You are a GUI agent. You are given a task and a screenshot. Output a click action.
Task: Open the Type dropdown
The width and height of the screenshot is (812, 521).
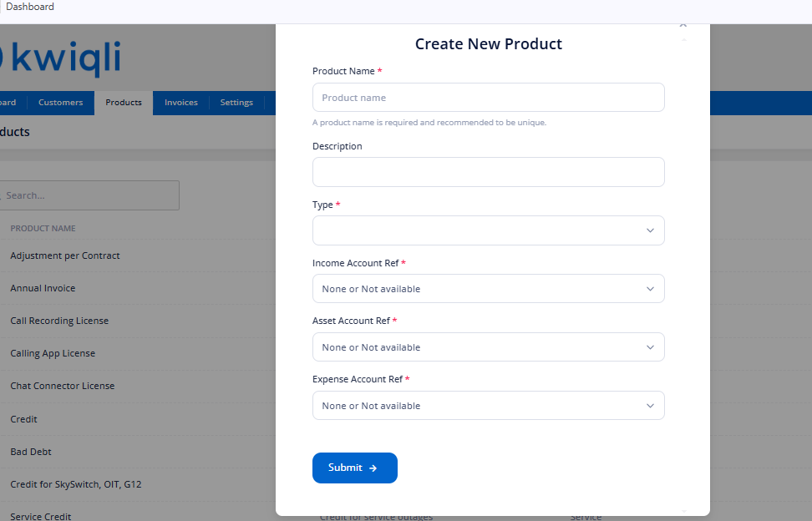[x=489, y=230]
